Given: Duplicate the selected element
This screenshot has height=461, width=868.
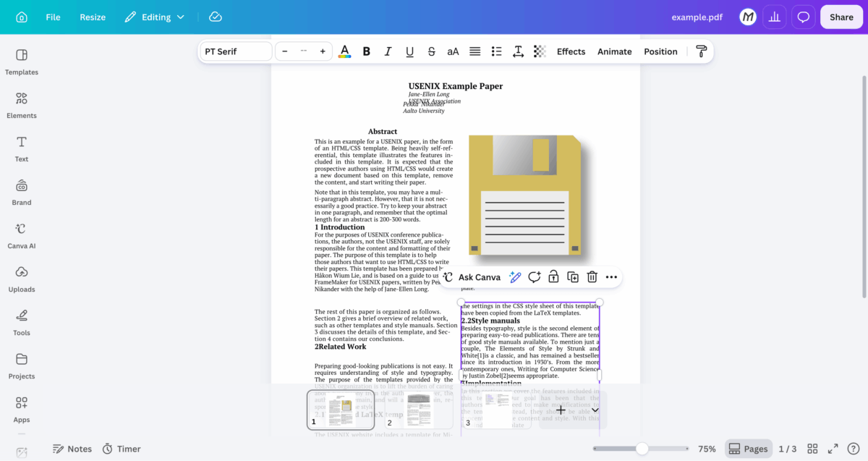Looking at the screenshot, I should click(573, 277).
